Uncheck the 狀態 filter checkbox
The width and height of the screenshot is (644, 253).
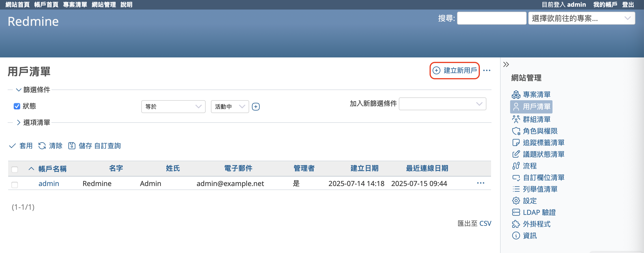pos(17,106)
